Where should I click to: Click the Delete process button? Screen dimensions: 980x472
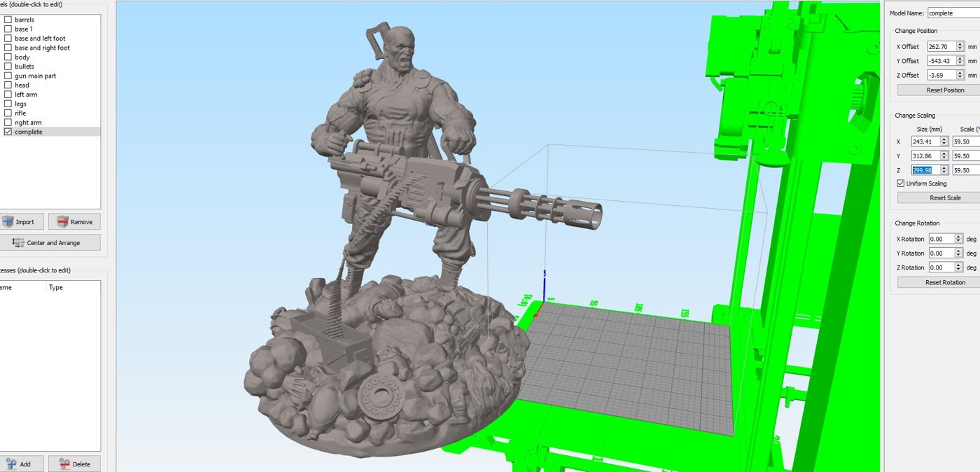point(74,464)
